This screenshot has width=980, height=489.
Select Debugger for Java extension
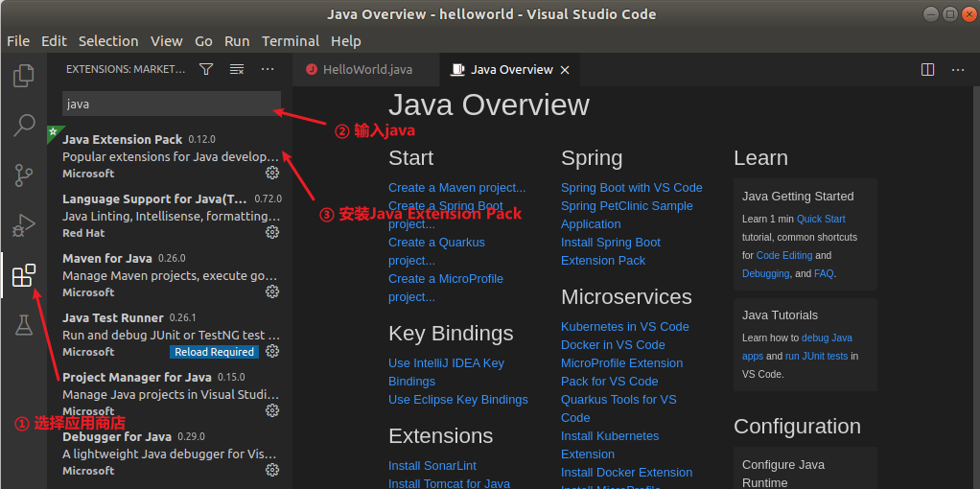(x=170, y=453)
